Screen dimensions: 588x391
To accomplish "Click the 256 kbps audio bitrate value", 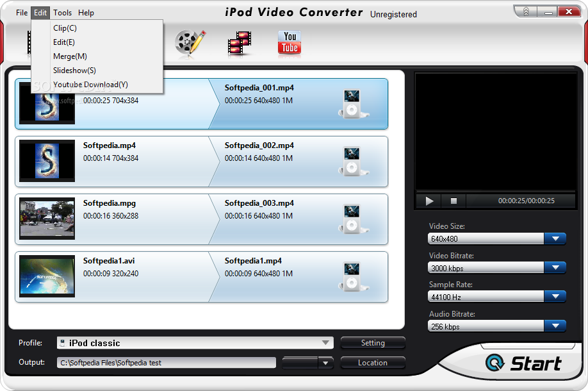I will (x=445, y=326).
